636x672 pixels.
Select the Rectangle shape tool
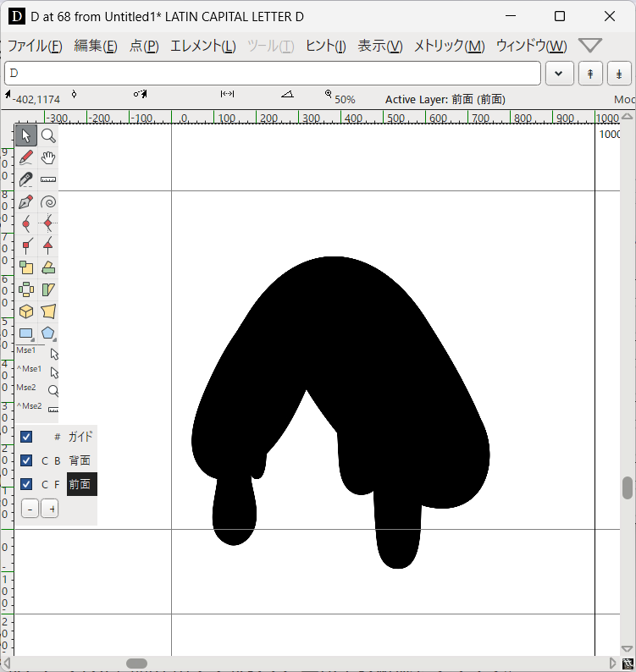[x=26, y=333]
